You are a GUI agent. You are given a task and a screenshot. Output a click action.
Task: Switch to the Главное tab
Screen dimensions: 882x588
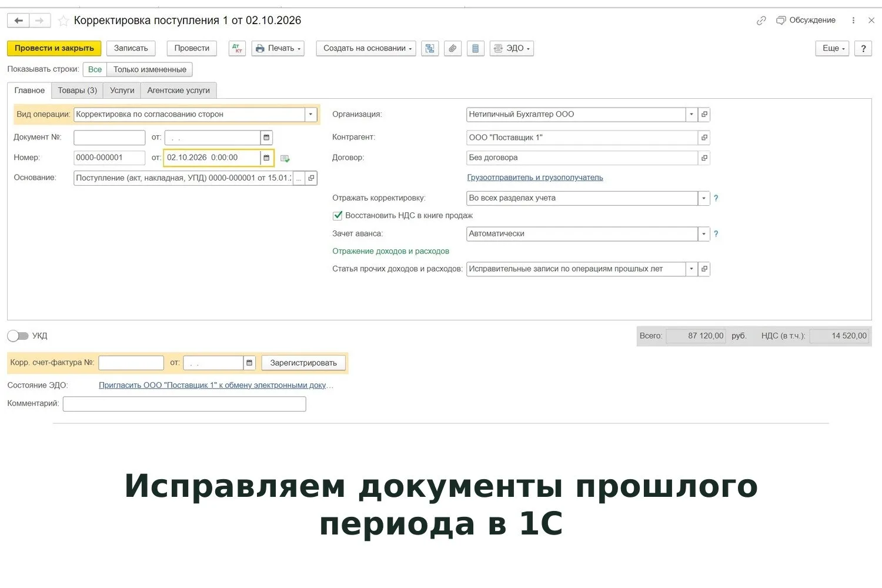point(29,91)
